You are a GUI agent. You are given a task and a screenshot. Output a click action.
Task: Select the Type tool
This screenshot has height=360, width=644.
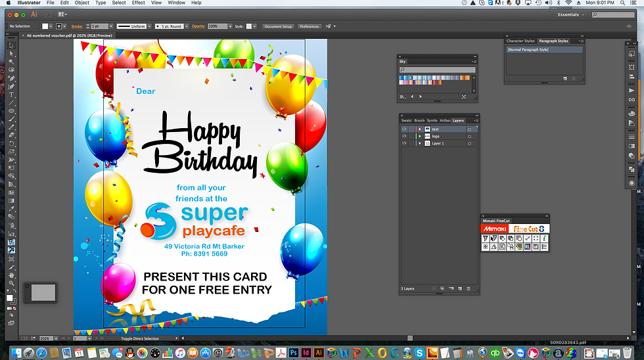pos(12,95)
